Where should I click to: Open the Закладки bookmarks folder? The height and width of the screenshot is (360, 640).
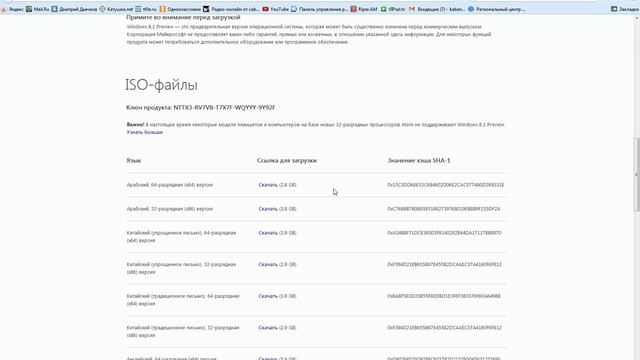coord(625,9)
